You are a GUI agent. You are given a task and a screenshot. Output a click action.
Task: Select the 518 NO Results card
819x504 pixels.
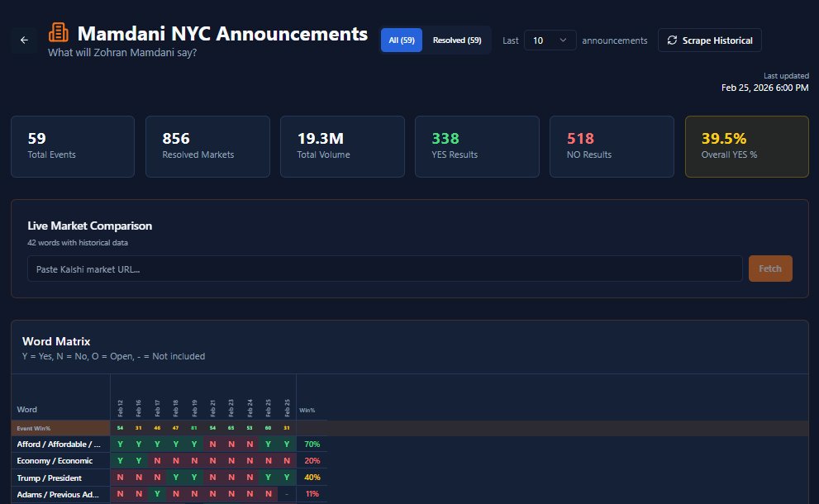coord(612,147)
